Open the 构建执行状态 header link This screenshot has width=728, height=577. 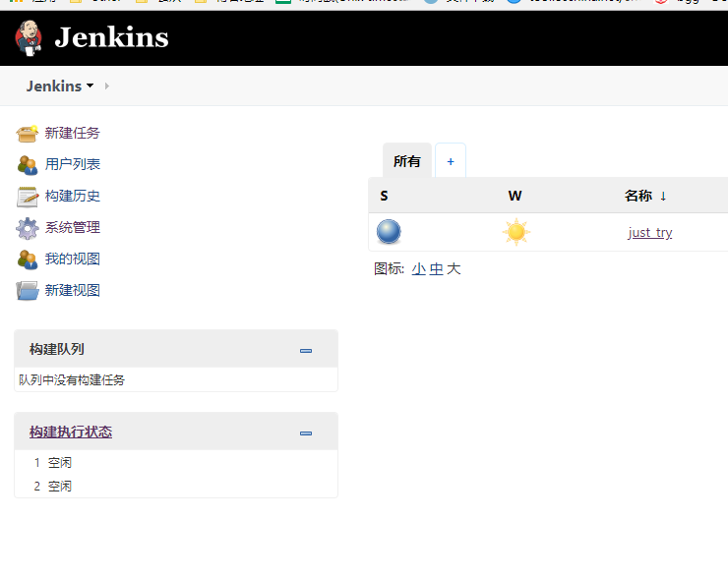pyautogui.click(x=71, y=432)
